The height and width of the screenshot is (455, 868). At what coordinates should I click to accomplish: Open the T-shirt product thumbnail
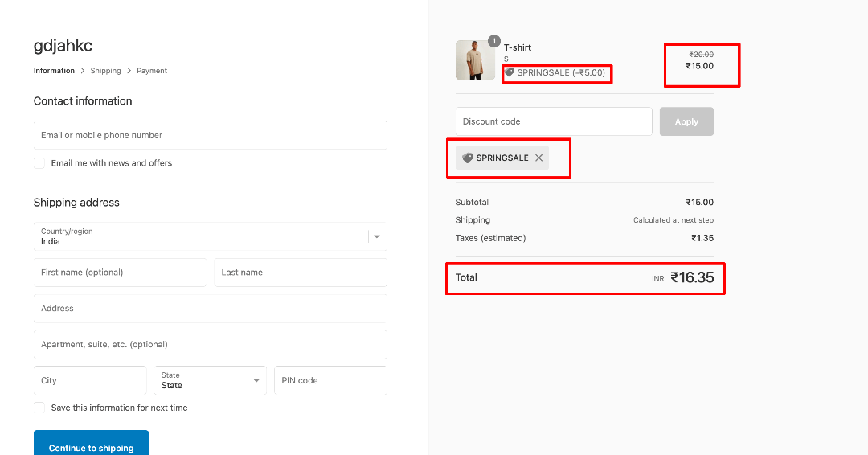click(x=475, y=60)
